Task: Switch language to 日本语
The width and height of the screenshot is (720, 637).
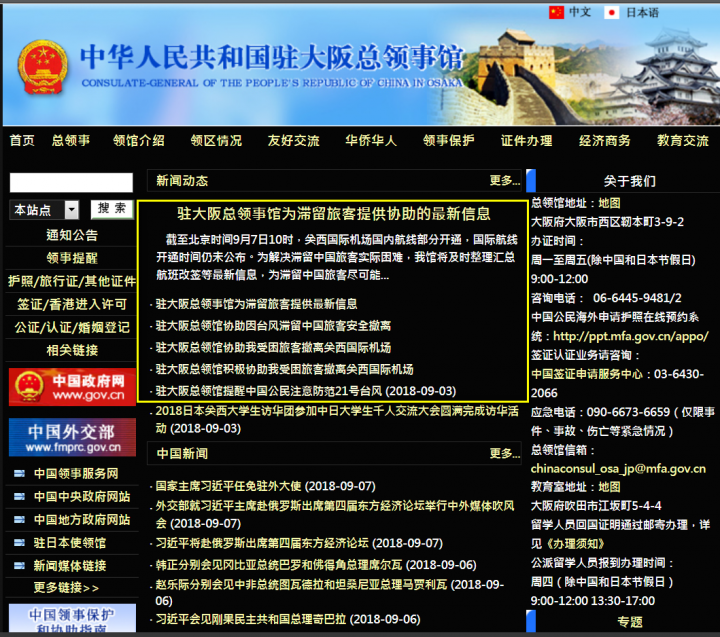Action: point(642,12)
